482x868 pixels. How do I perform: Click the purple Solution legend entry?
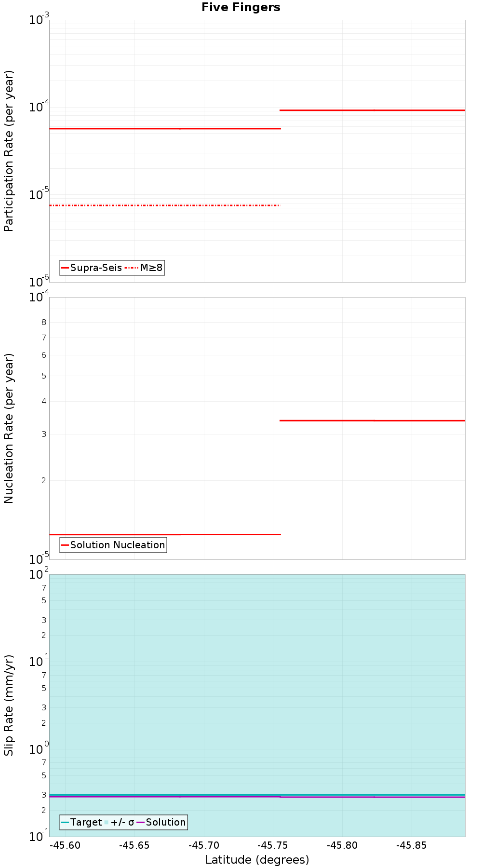[161, 822]
